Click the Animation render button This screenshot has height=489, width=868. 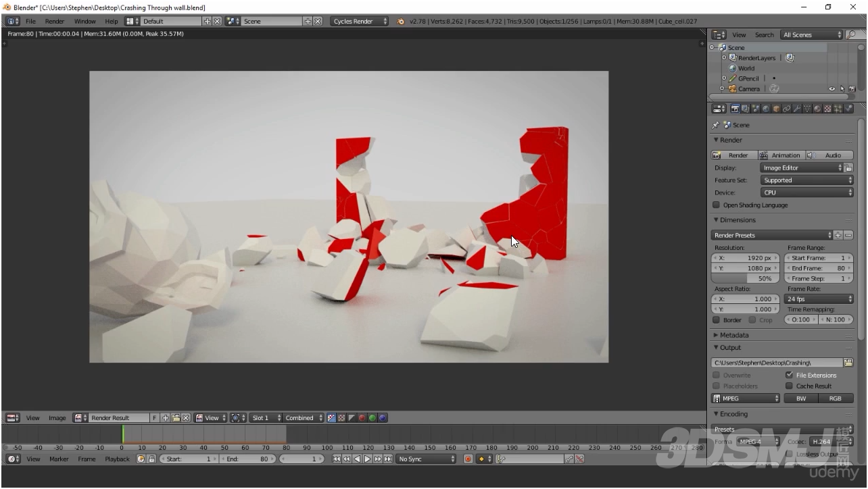[x=781, y=155]
